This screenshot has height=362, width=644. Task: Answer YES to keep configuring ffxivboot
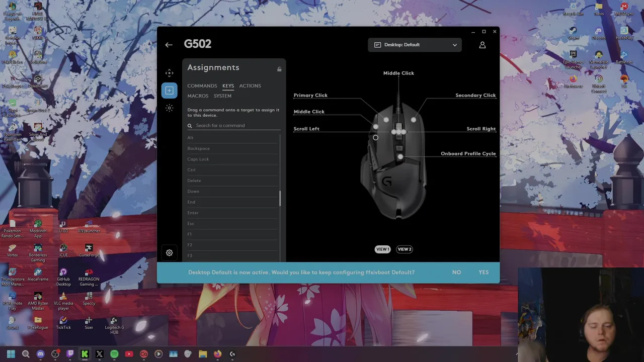coord(484,273)
